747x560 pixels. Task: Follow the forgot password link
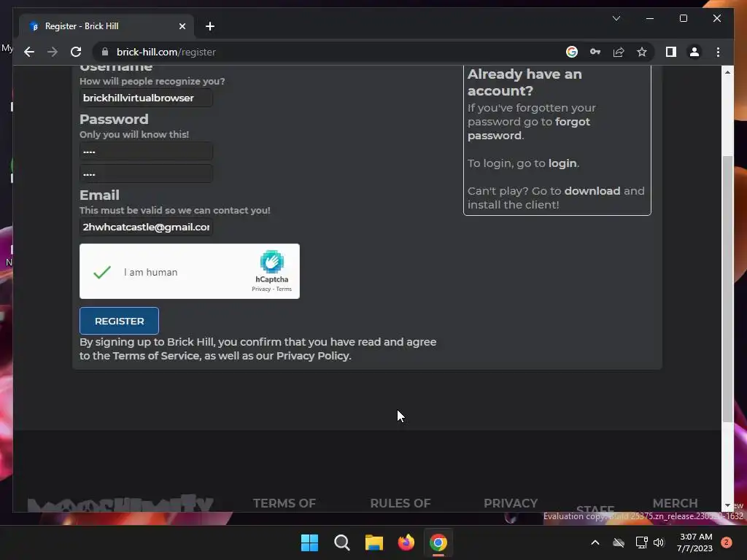[x=529, y=128]
